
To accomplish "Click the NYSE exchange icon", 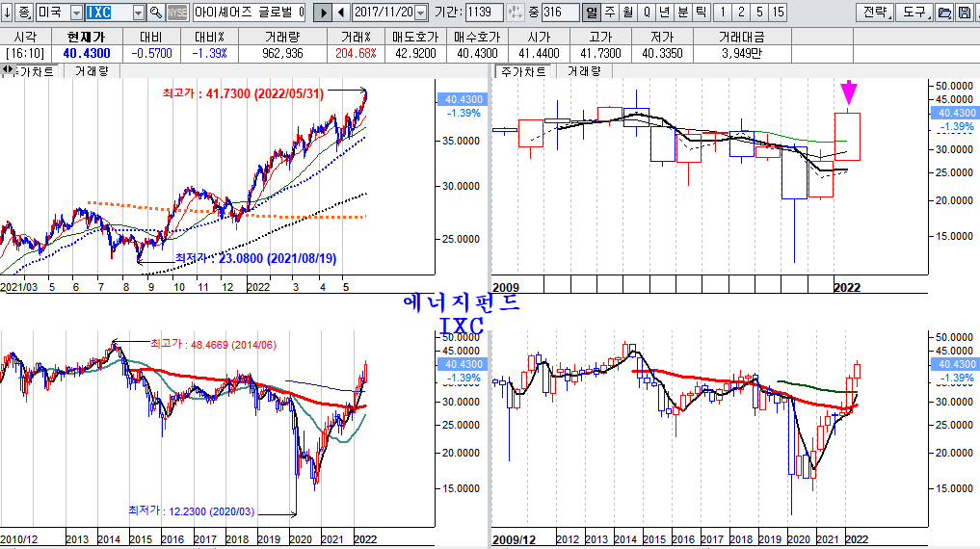I will (x=177, y=13).
